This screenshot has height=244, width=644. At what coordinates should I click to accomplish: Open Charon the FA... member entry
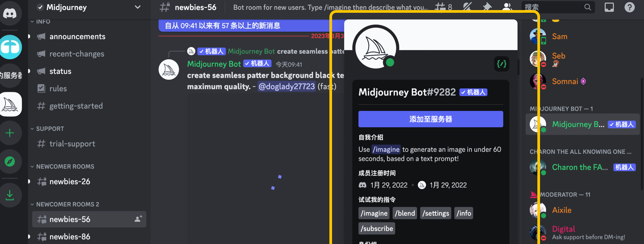pos(583,167)
